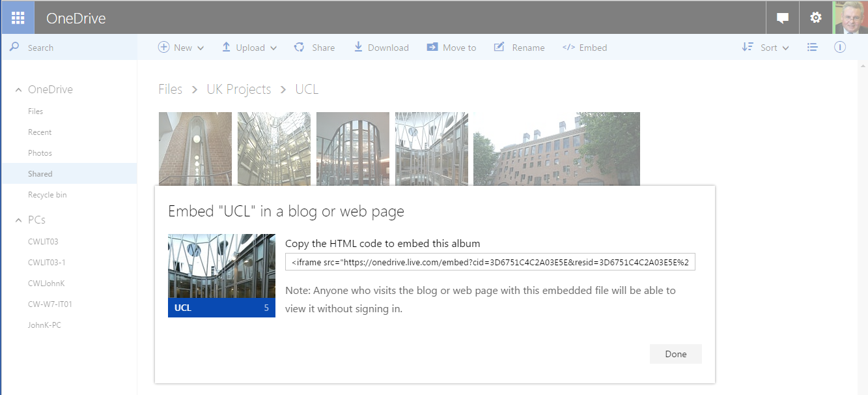Go to UK Projects breadcrumb
Viewport: 868px width, 395px height.
(239, 89)
